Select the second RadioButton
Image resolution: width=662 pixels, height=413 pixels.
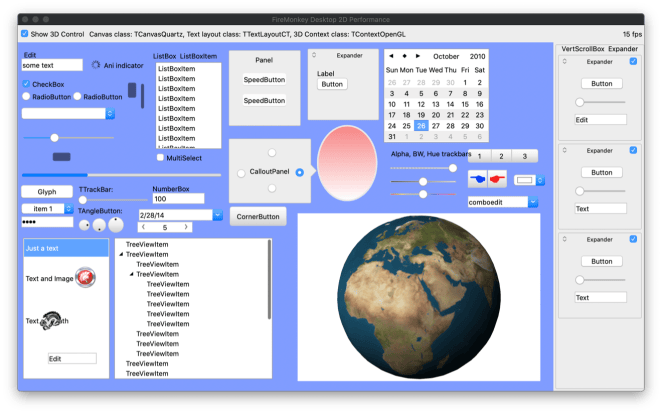[x=77, y=96]
